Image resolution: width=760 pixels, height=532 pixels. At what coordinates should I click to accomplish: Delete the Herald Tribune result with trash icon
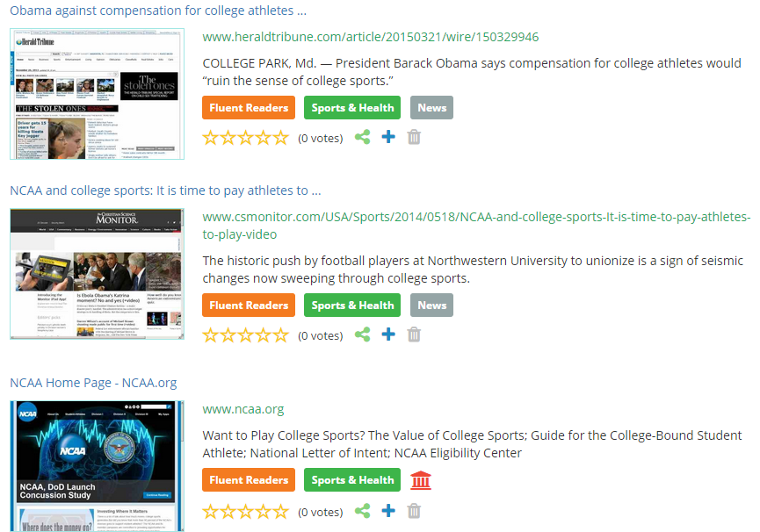coord(414,138)
